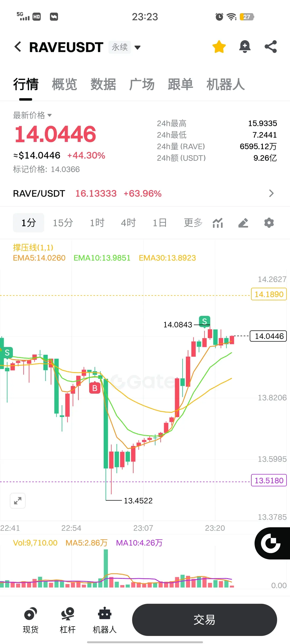This screenshot has height=644, width=290.
Task: Tap the share icon
Action: point(271,47)
